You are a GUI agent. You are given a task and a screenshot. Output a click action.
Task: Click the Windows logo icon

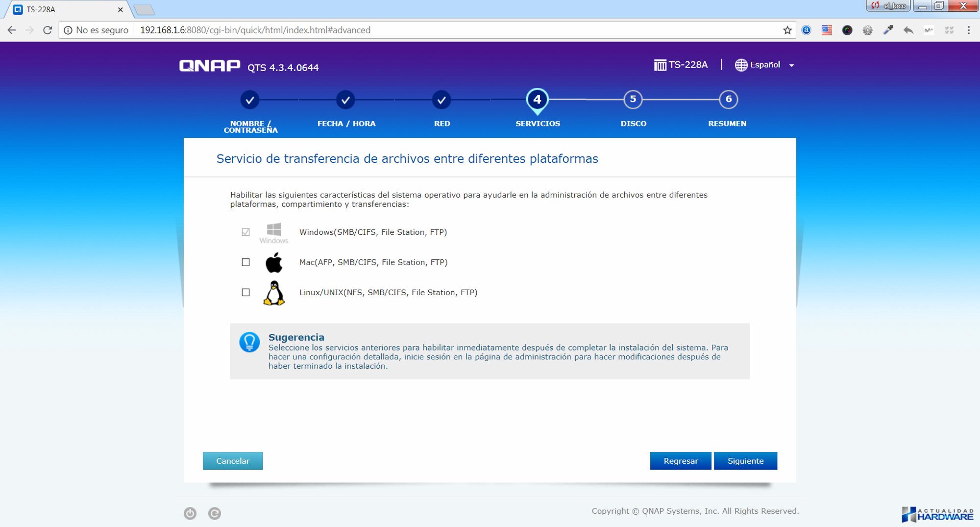[x=274, y=229]
